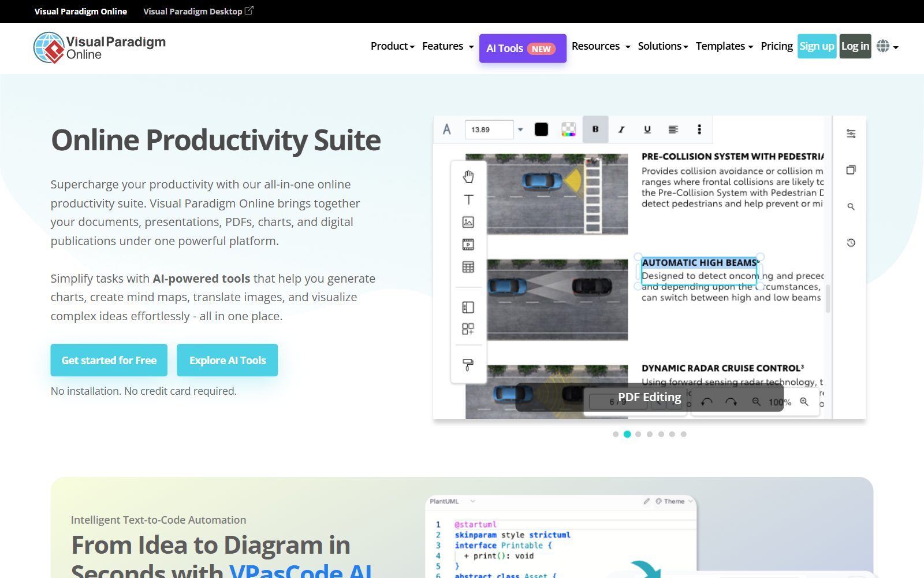This screenshot has height=578, width=924.
Task: Open the language globe icon
Action: click(883, 46)
